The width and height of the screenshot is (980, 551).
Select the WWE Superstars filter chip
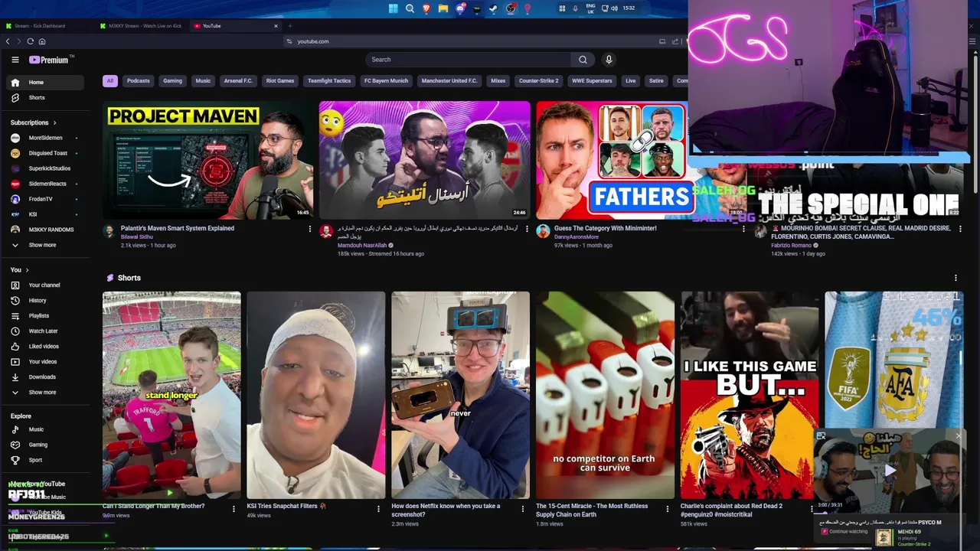592,80
